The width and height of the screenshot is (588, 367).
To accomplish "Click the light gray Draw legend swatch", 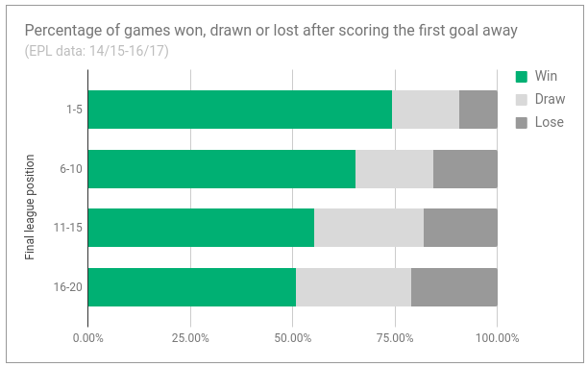I will coord(522,100).
